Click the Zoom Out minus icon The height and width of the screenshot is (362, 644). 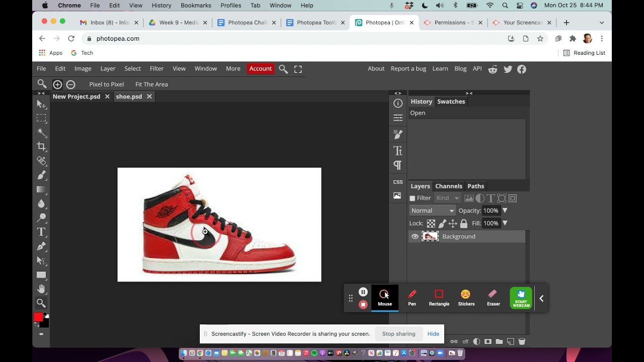(71, 84)
